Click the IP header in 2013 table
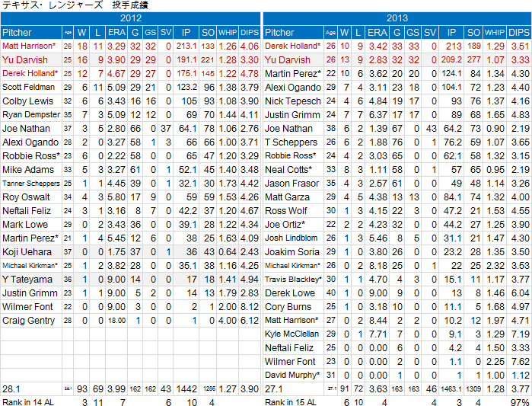Viewport: 532px width, 406px height. 451,32
